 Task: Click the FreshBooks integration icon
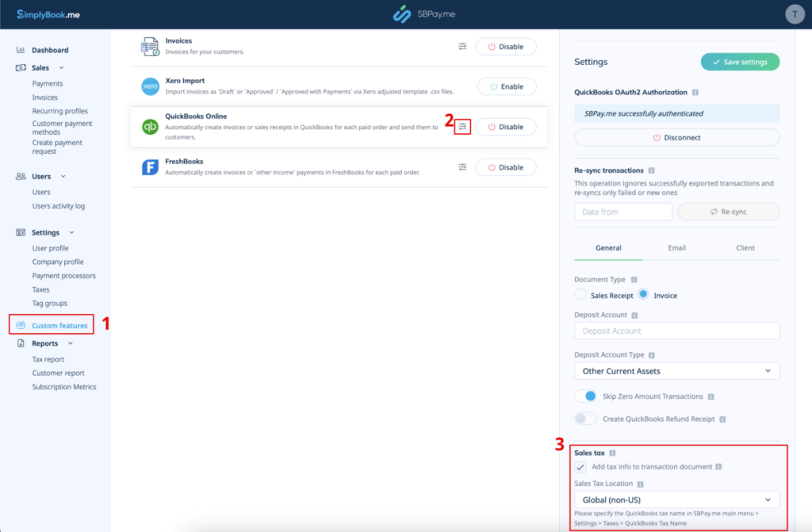click(x=150, y=166)
